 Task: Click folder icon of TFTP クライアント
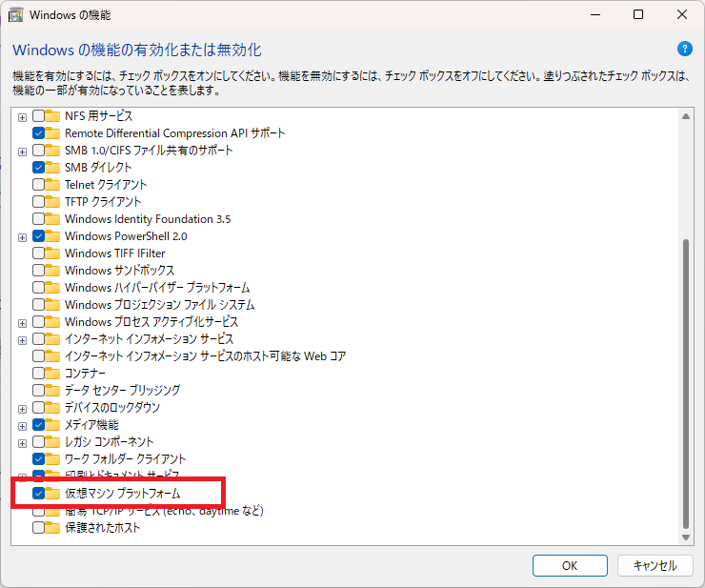point(52,201)
